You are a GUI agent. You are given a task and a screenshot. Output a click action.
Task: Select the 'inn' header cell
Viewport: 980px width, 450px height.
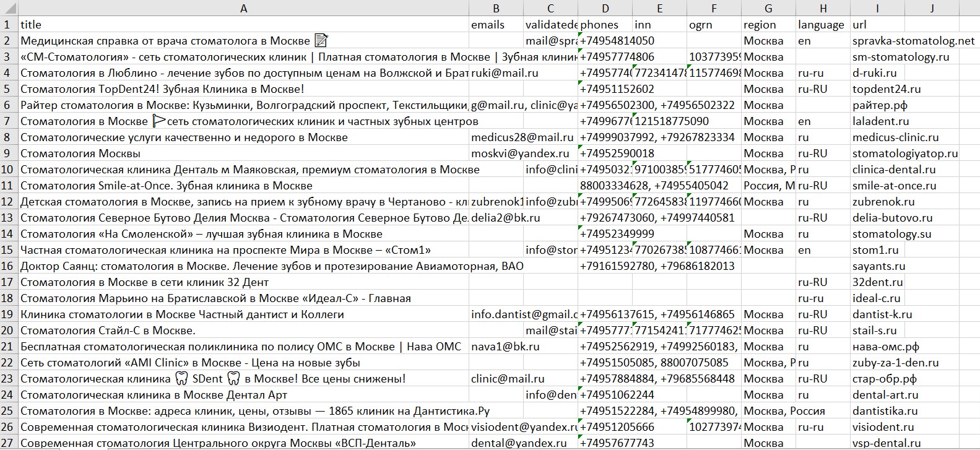coord(659,25)
